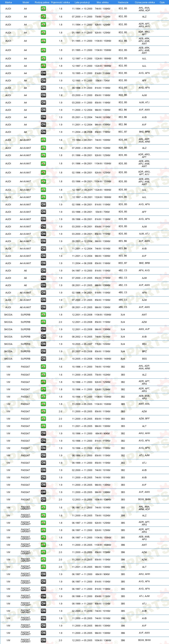Click the Pojemność silnika column header
169x644 pixels.
pos(60,2)
